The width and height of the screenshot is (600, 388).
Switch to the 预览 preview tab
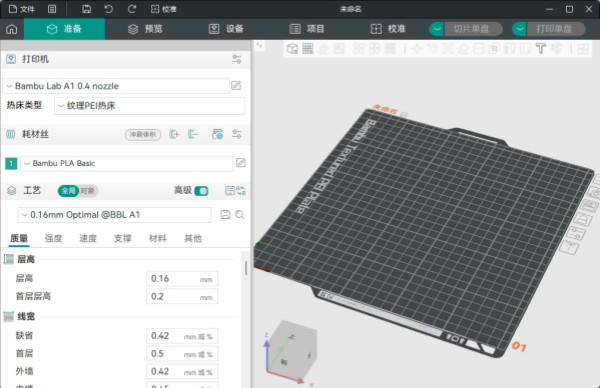pyautogui.click(x=145, y=29)
